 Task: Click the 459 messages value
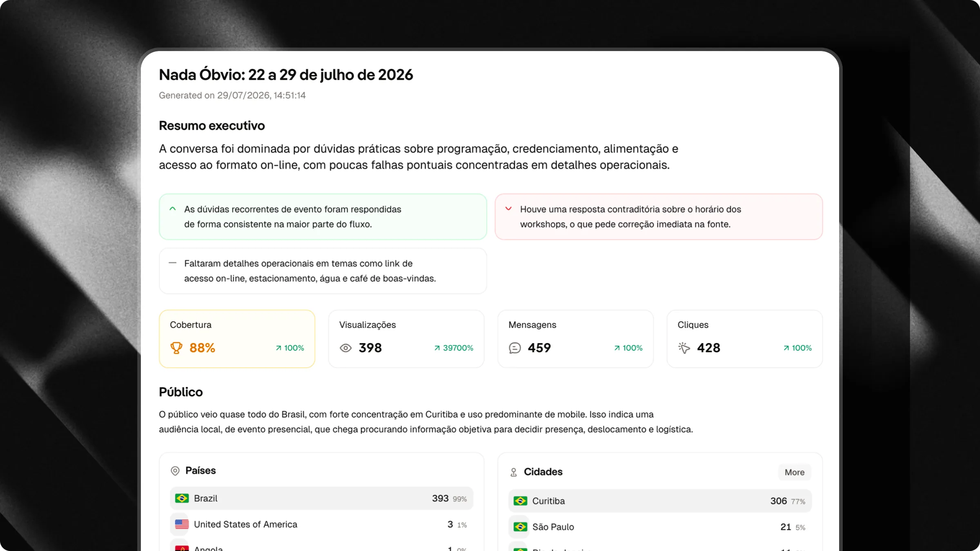(539, 348)
